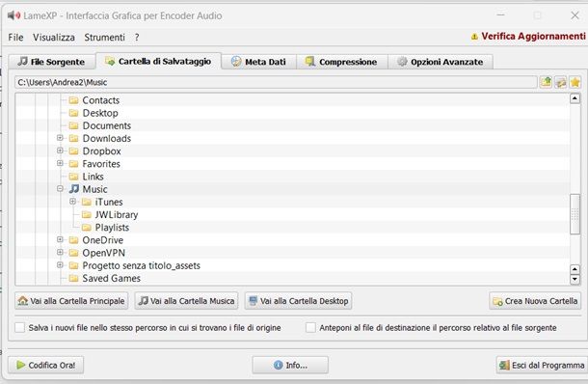The width and height of the screenshot is (588, 384).
Task: Click the Dropbox folder icon
Action: (74, 151)
